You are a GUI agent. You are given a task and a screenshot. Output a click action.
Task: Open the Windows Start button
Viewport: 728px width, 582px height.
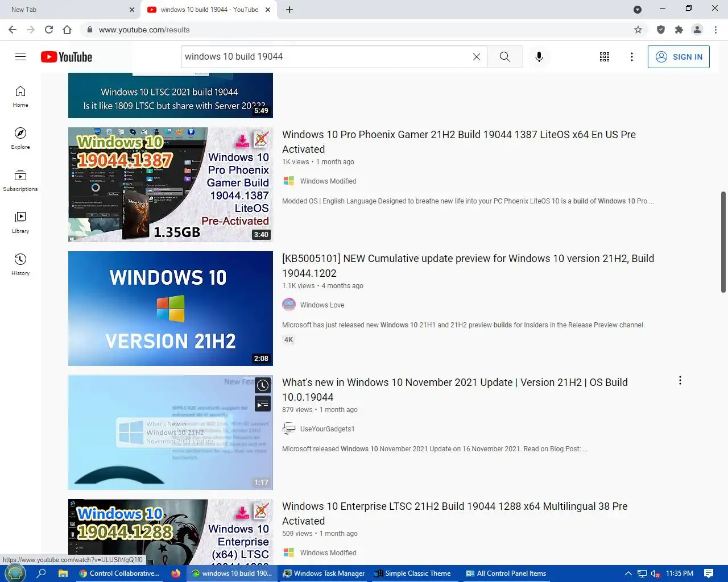15,573
